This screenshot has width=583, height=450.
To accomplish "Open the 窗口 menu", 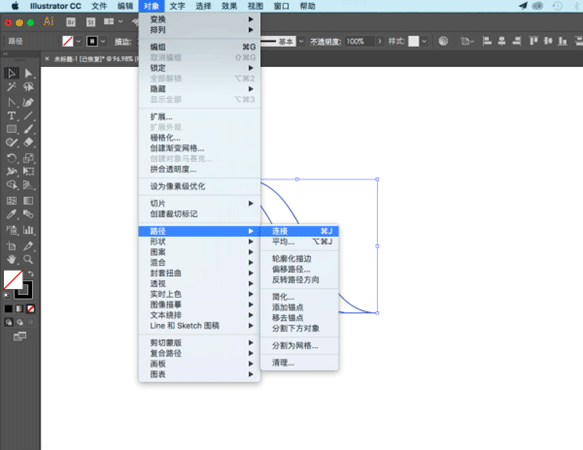I will tap(281, 6).
